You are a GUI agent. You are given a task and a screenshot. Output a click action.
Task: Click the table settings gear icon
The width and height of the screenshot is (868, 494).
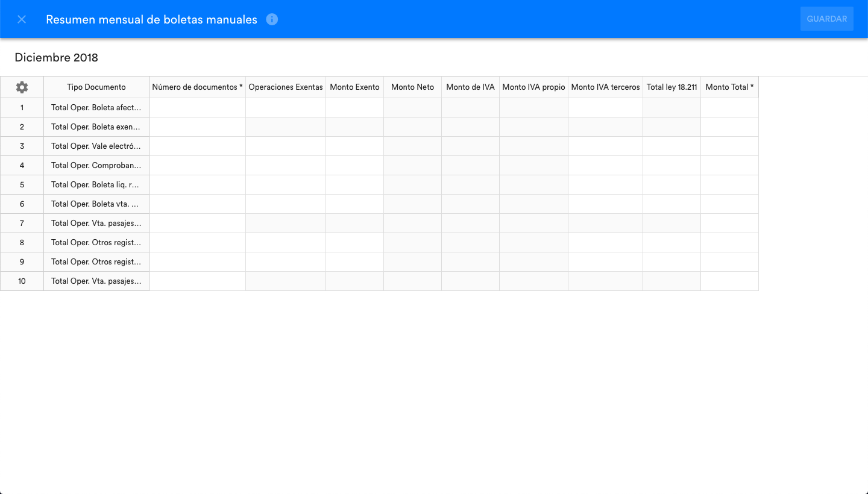(22, 87)
